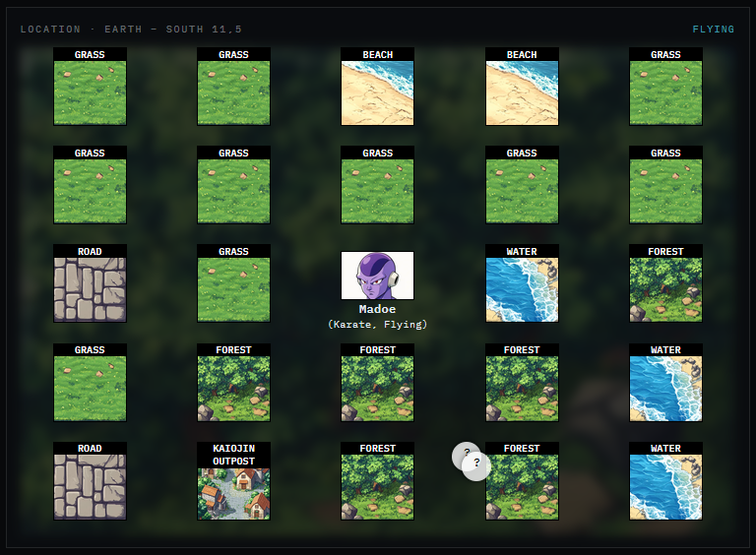The height and width of the screenshot is (555, 756).
Task: Move to Grass tile directly above Madoe
Action: tap(378, 185)
